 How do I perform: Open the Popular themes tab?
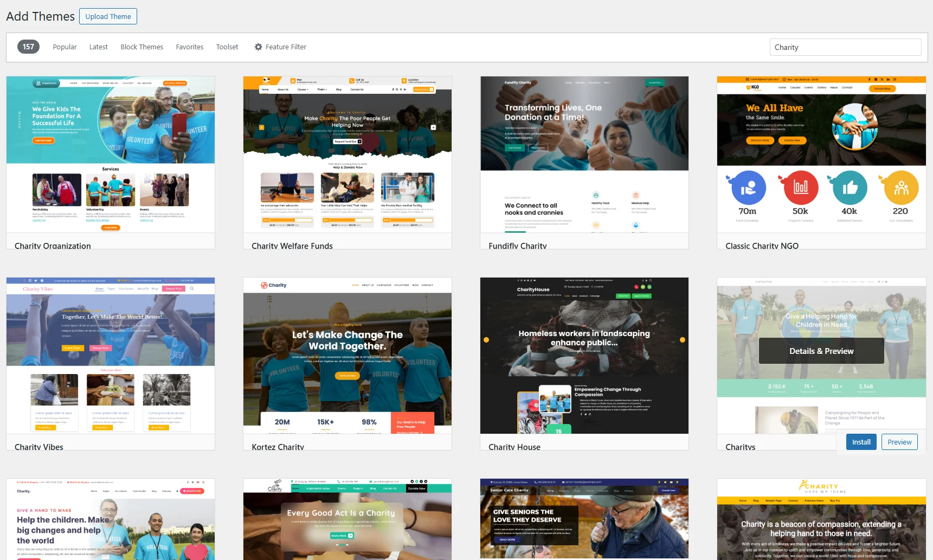point(65,47)
